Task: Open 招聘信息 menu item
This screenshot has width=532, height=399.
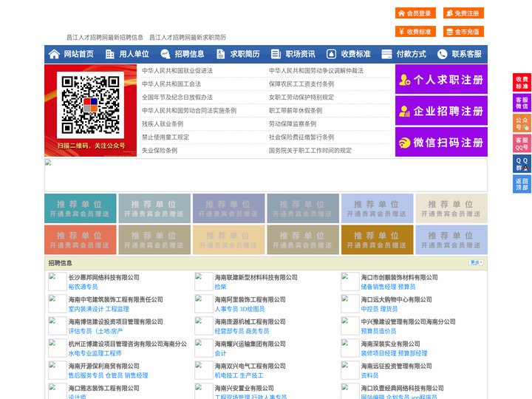Action: 189,54
